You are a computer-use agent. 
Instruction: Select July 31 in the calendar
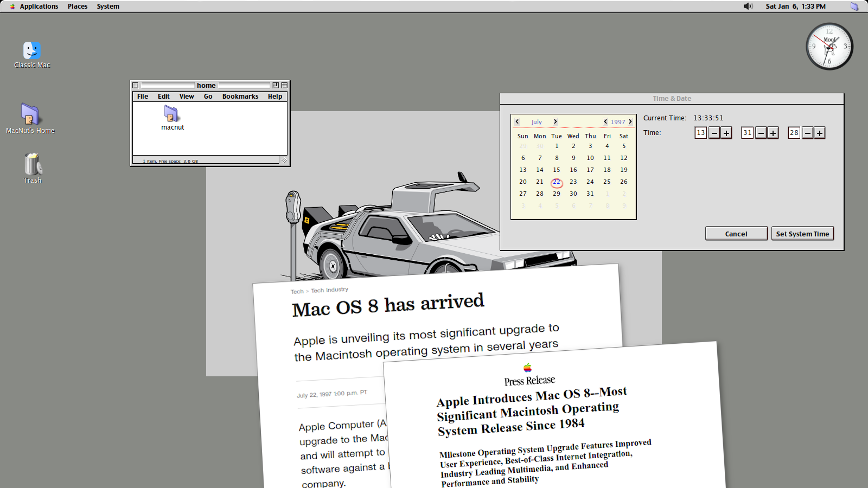click(x=590, y=194)
